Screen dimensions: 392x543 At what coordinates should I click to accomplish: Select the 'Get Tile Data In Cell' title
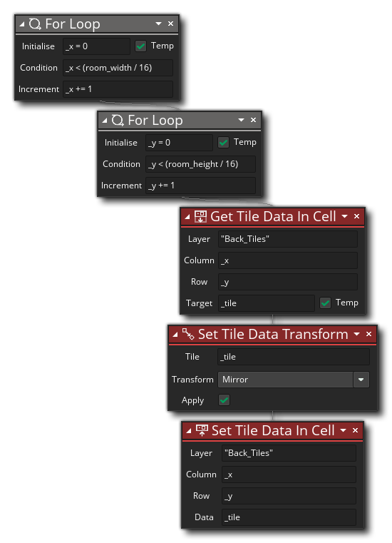[273, 216]
